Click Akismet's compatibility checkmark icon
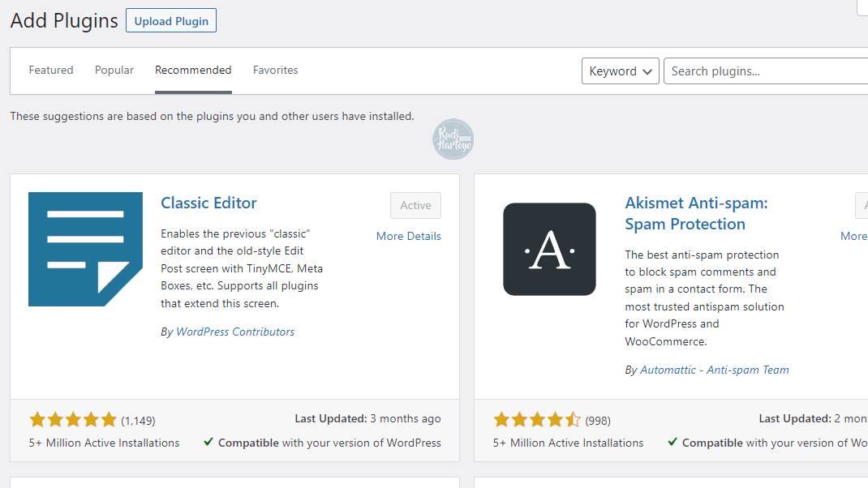Screen dimensions: 868x488 pos(672,442)
